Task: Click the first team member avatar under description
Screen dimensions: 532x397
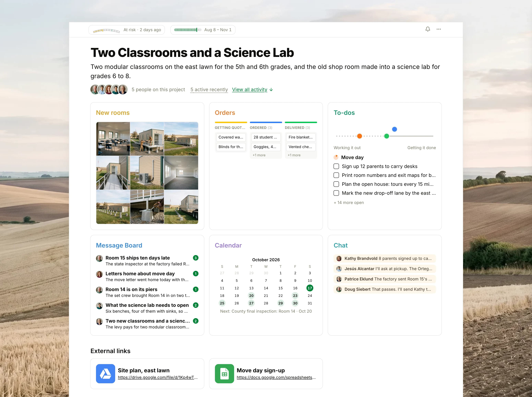Action: click(95, 89)
